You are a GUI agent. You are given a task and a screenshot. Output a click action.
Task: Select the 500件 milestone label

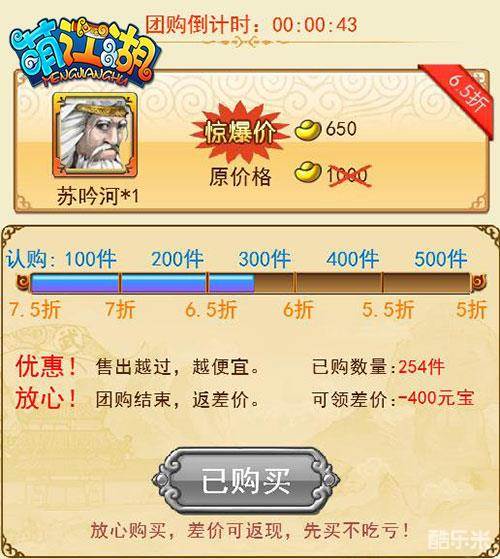coord(440,259)
